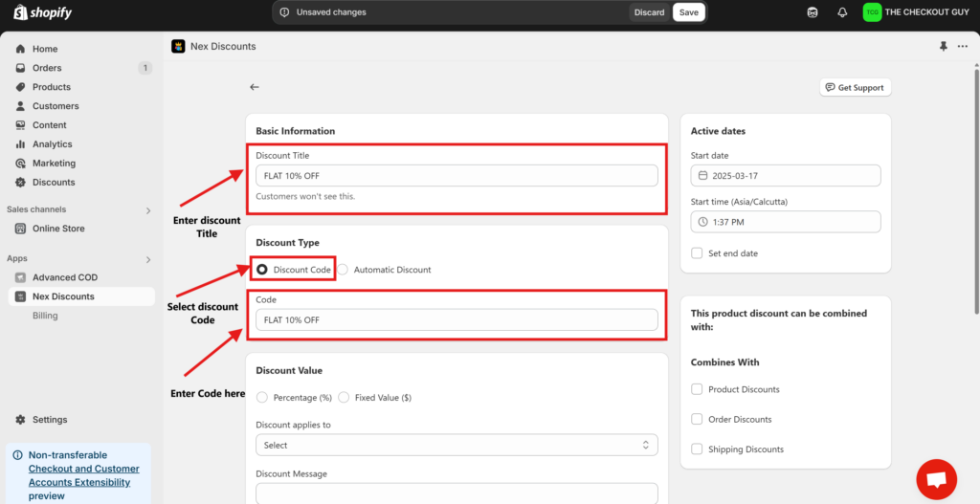Check Shipping Discounts combination
The image size is (980, 504).
697,449
